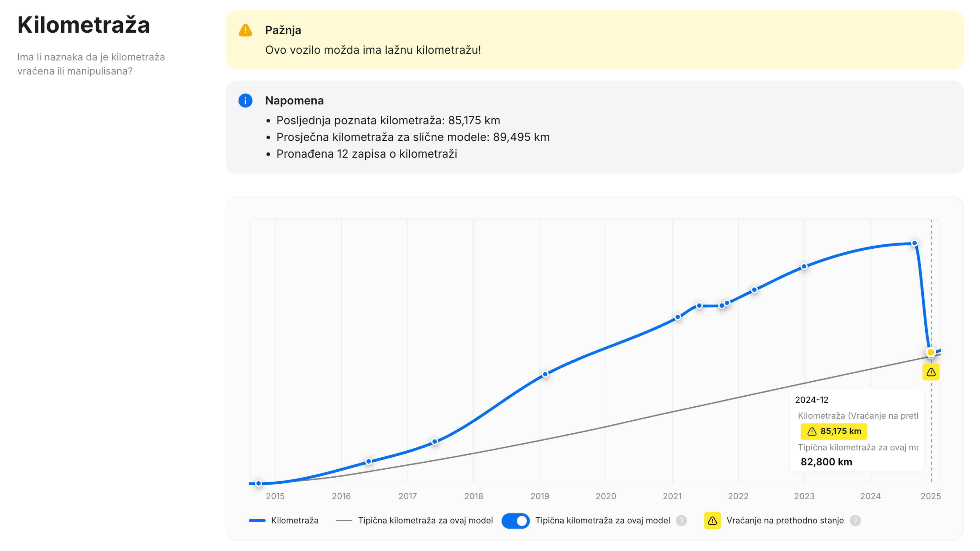Click the blue info icon next to Napomena

pyautogui.click(x=246, y=101)
